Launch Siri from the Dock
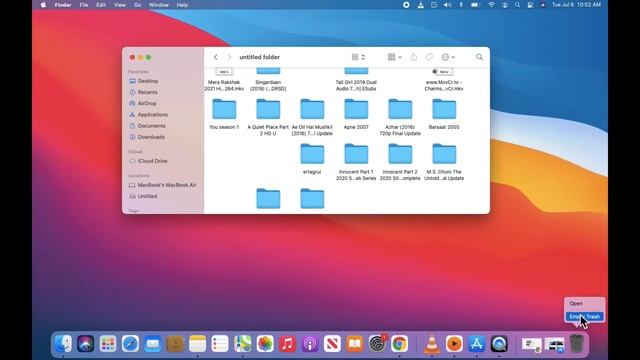Image resolution: width=640 pixels, height=360 pixels. point(86,344)
